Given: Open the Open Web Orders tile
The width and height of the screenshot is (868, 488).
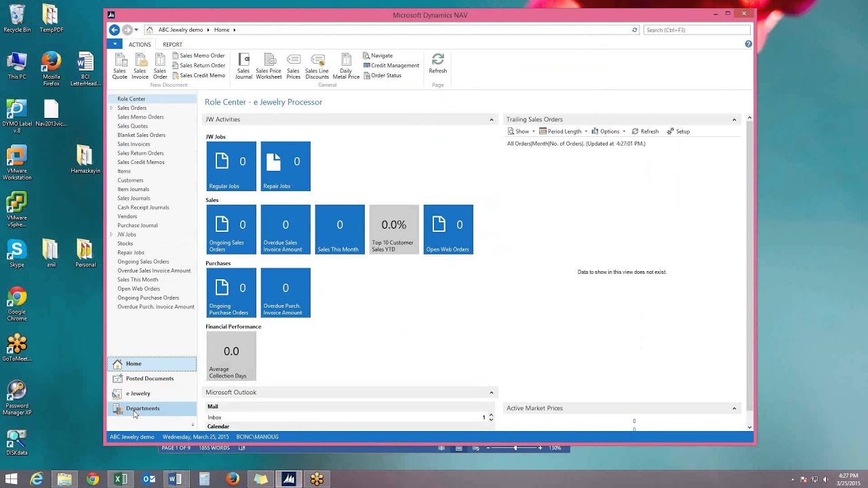Looking at the screenshot, I should click(448, 229).
